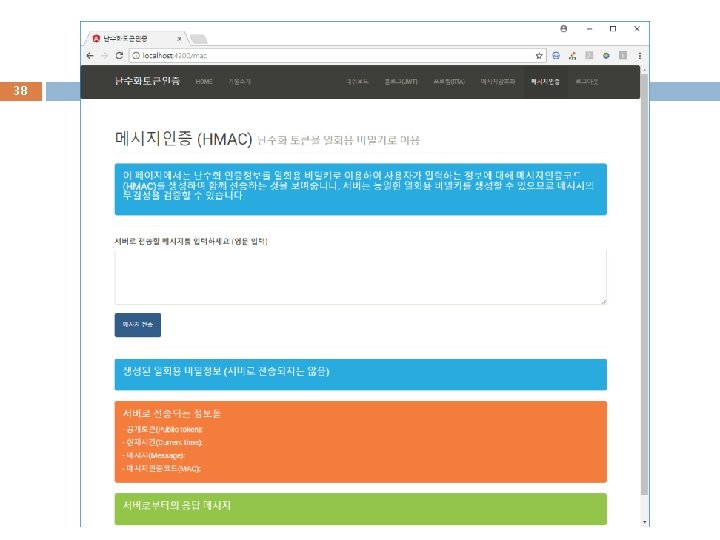Open the JWT nav item
The image size is (720, 540).
pos(401,82)
